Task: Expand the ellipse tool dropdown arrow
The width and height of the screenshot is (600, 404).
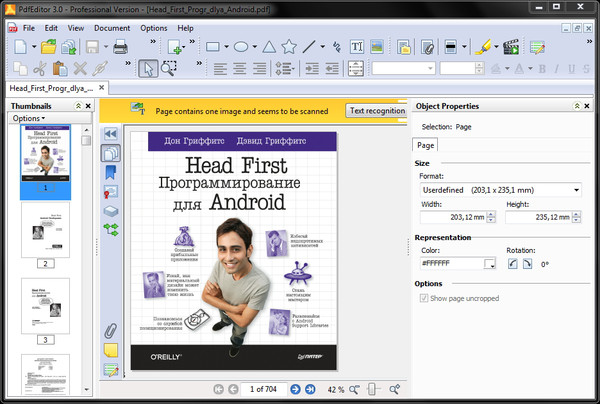Action: (x=254, y=47)
